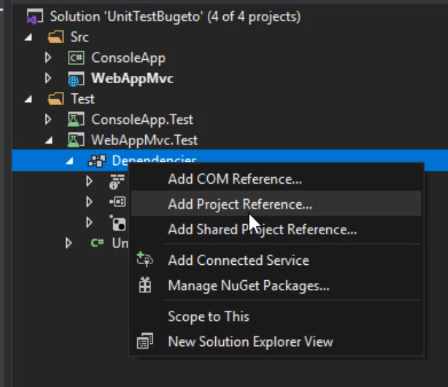Click the Dependencies node icon
This screenshot has width=448, height=387.
click(97, 161)
